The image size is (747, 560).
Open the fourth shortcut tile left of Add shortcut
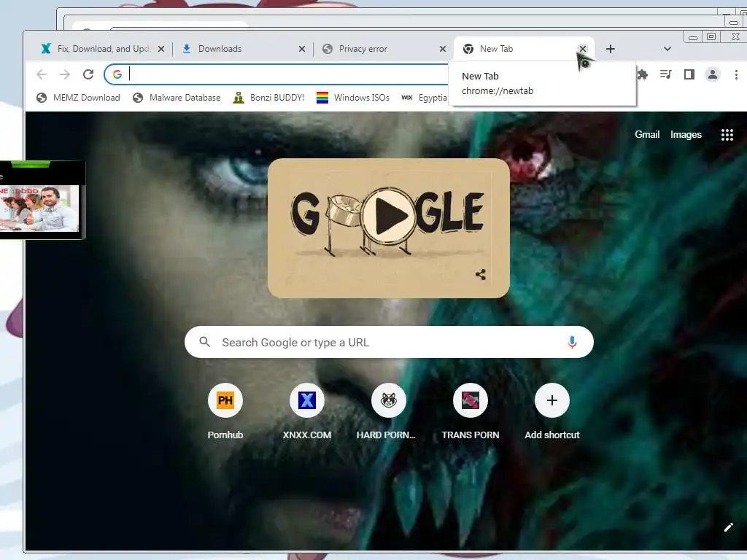pos(471,400)
